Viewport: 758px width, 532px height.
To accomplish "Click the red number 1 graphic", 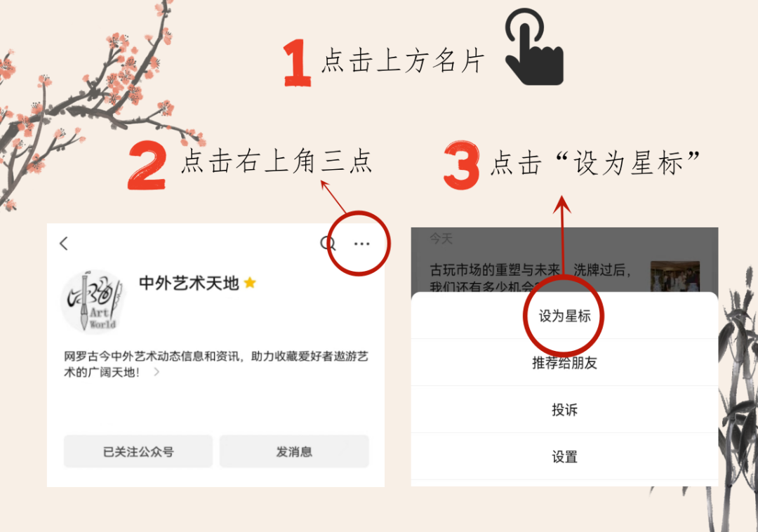I will [x=298, y=63].
